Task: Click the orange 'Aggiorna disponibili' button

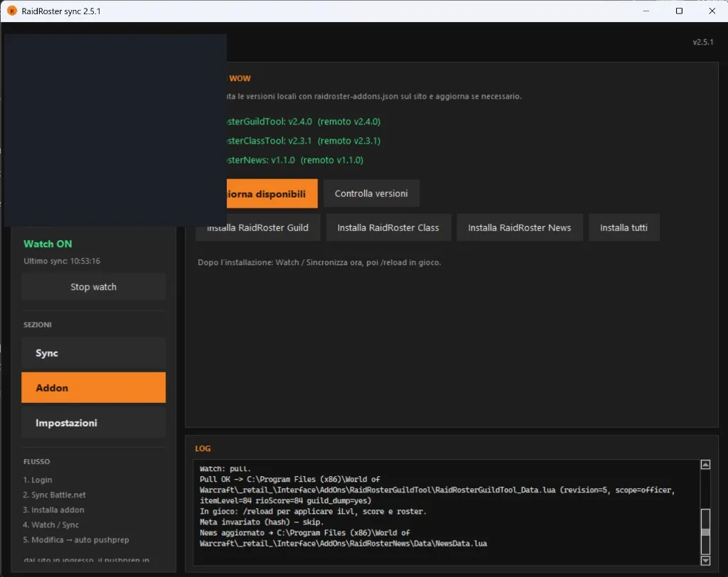Action: coord(272,193)
